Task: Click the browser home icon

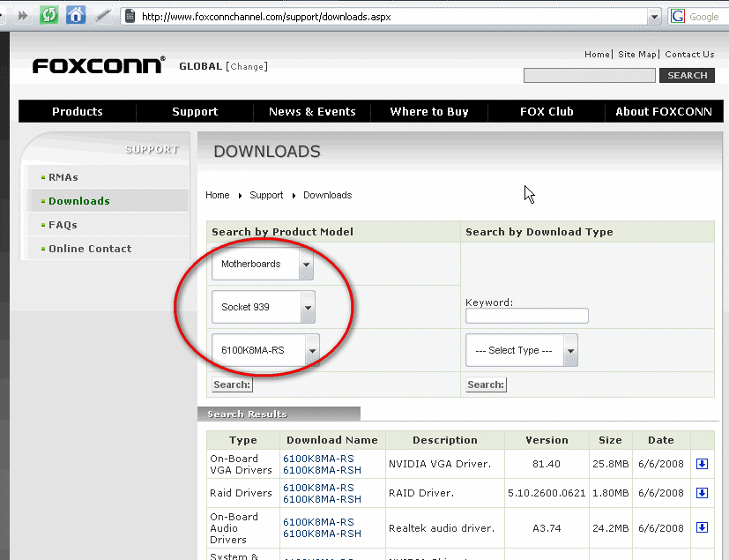Action: click(x=75, y=15)
